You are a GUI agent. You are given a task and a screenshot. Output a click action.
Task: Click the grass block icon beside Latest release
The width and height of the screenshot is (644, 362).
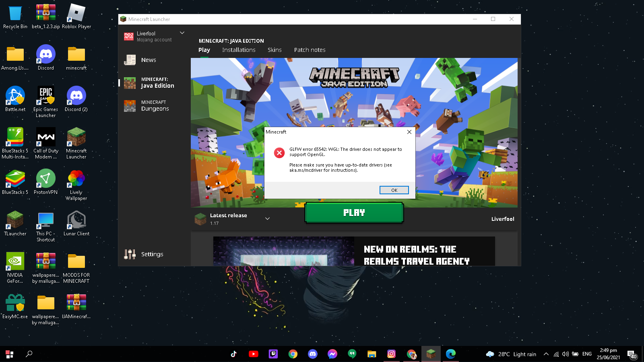click(200, 219)
